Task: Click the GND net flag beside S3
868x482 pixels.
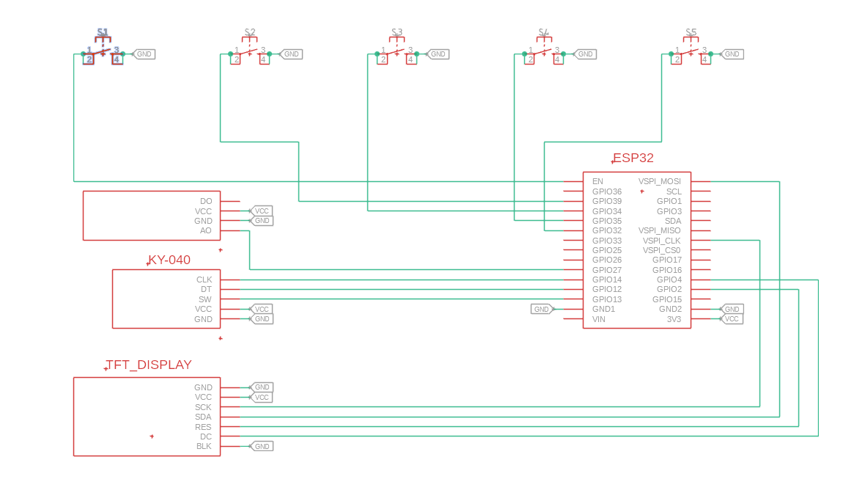Action: coord(438,54)
